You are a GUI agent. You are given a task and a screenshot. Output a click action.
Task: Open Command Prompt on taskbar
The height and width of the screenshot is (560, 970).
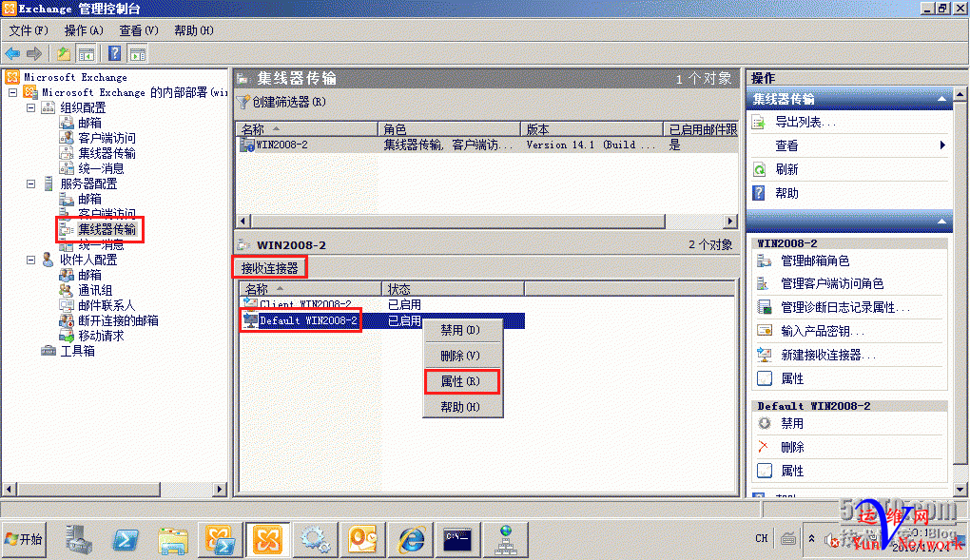458,540
